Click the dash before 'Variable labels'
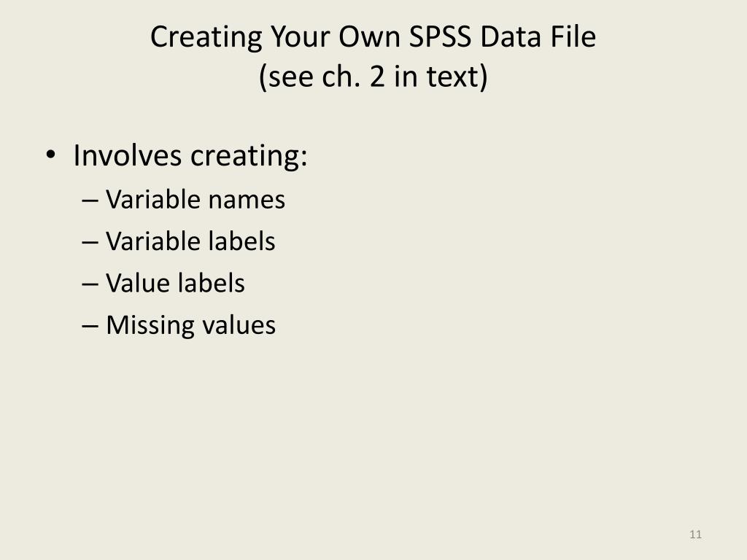The height and width of the screenshot is (560, 747). (x=90, y=243)
